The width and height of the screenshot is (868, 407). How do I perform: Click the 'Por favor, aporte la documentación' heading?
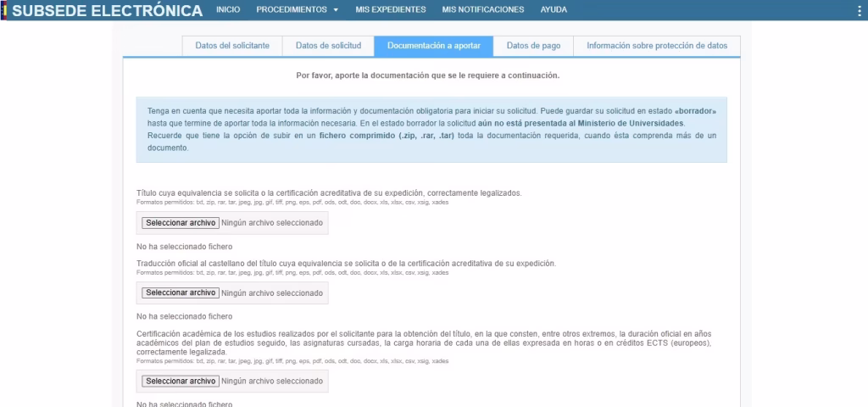428,75
